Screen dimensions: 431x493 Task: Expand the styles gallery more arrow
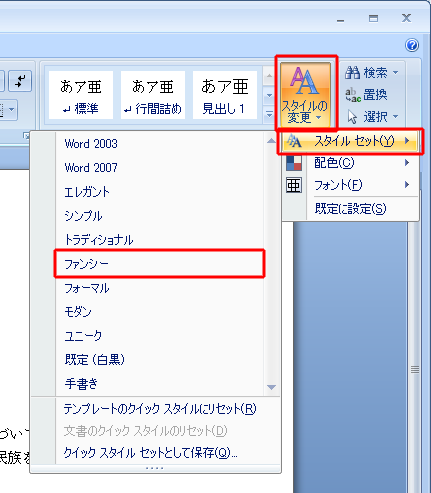point(269,114)
